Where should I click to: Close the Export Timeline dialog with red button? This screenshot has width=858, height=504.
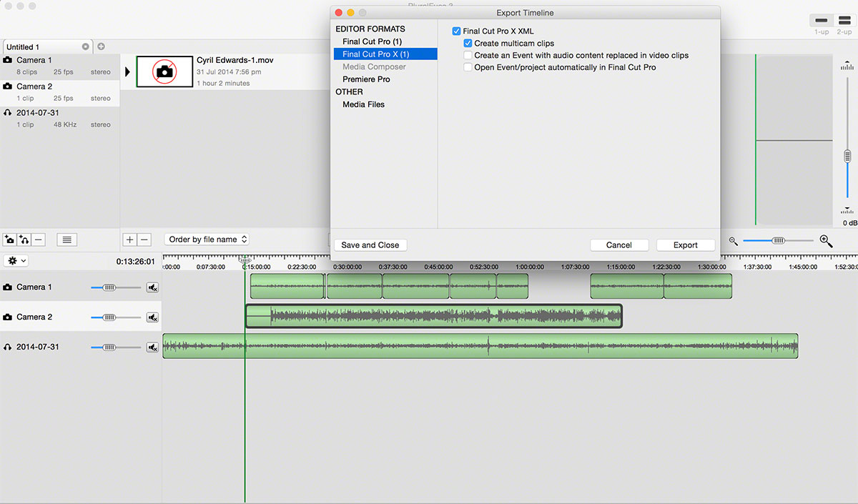click(338, 13)
